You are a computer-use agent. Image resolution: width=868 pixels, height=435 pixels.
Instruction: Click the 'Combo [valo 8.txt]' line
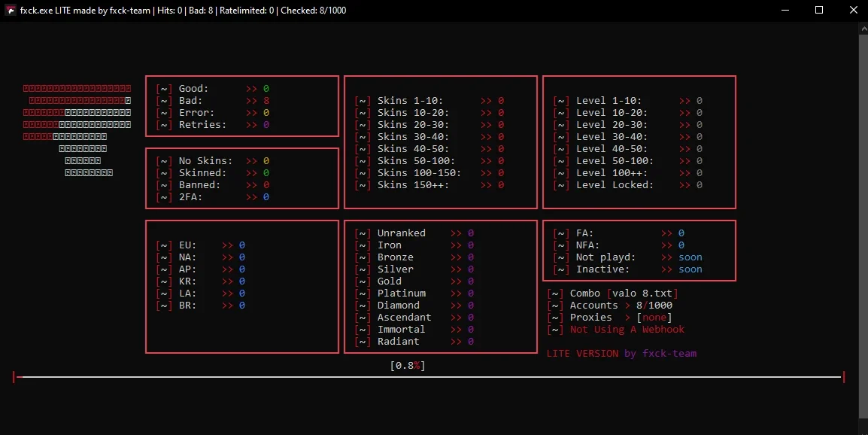613,294
